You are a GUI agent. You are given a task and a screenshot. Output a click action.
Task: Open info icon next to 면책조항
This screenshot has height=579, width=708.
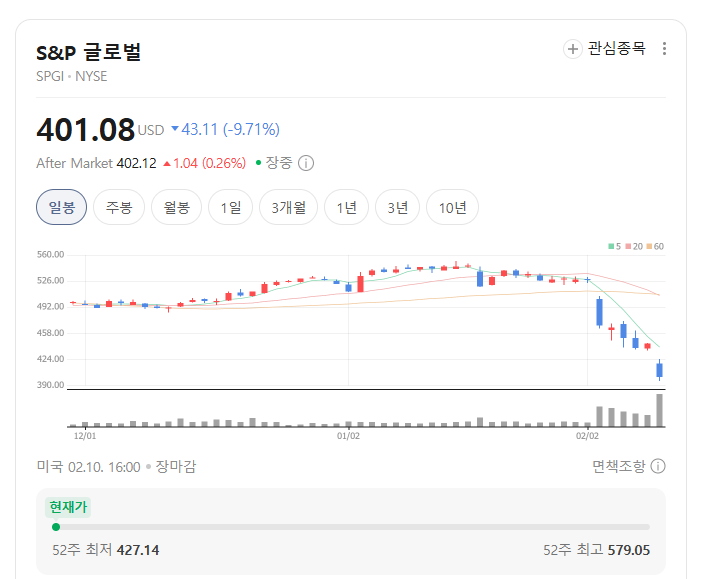point(658,466)
